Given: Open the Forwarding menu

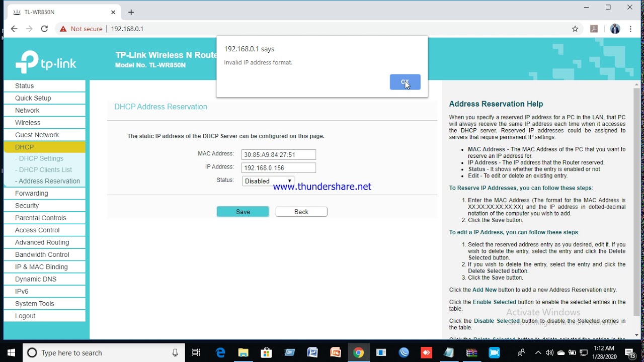Looking at the screenshot, I should (44, 193).
